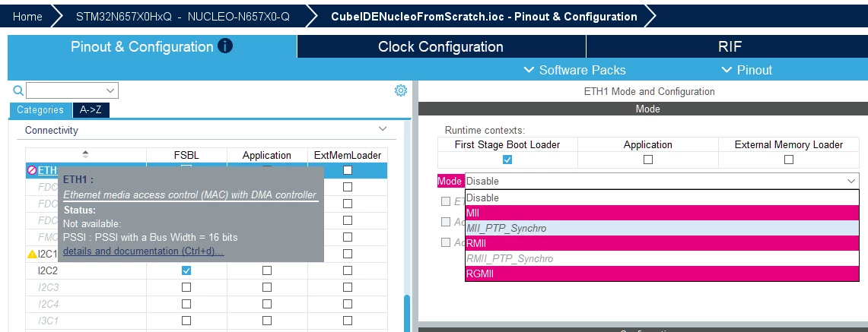Toggle the ExtMemLoader checkbox for ETH1
Image resolution: width=868 pixels, height=332 pixels.
pos(347,170)
